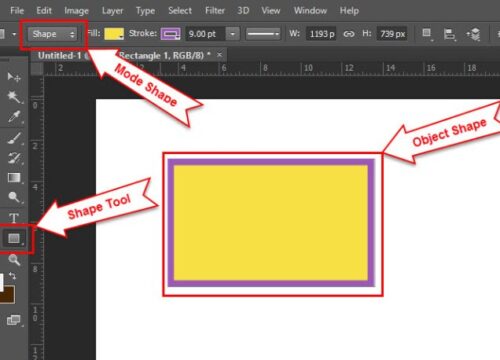Click the brown foreground color swatch
This screenshot has width=500, height=360.
(x=7, y=294)
